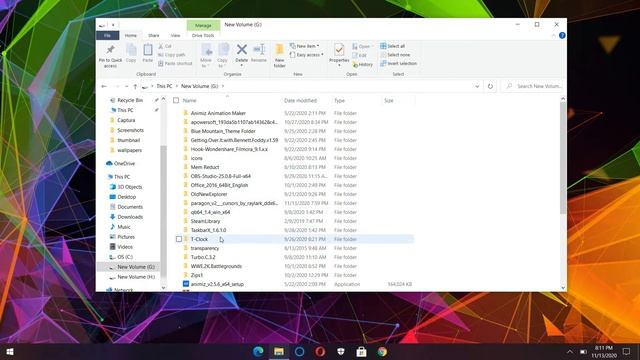Open the New item dropdown
This screenshot has height=360, width=640.
point(304,46)
